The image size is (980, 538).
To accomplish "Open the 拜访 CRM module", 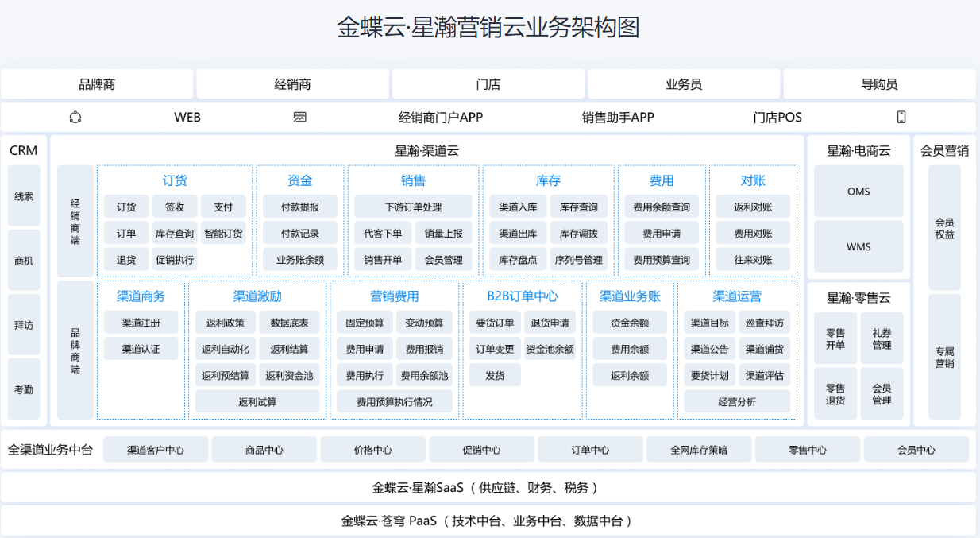I will 24,325.
